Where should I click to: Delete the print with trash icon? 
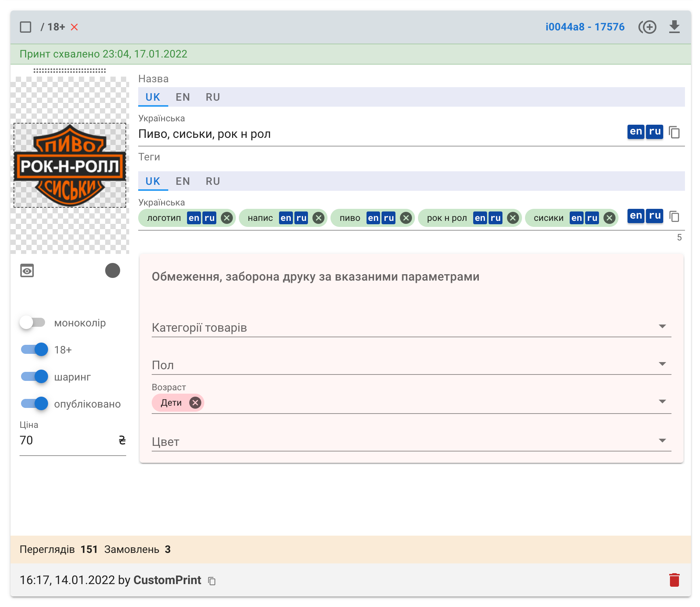tap(674, 580)
